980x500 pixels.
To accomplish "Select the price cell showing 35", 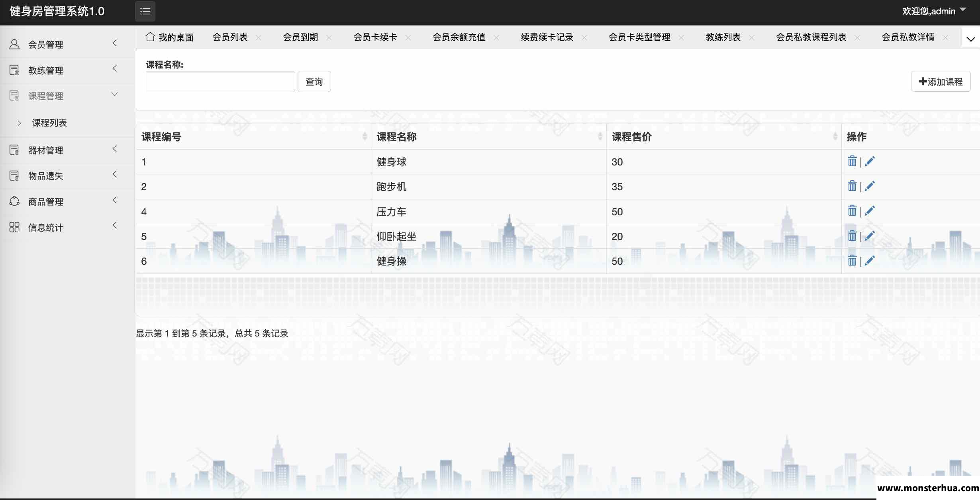I will tap(724, 187).
